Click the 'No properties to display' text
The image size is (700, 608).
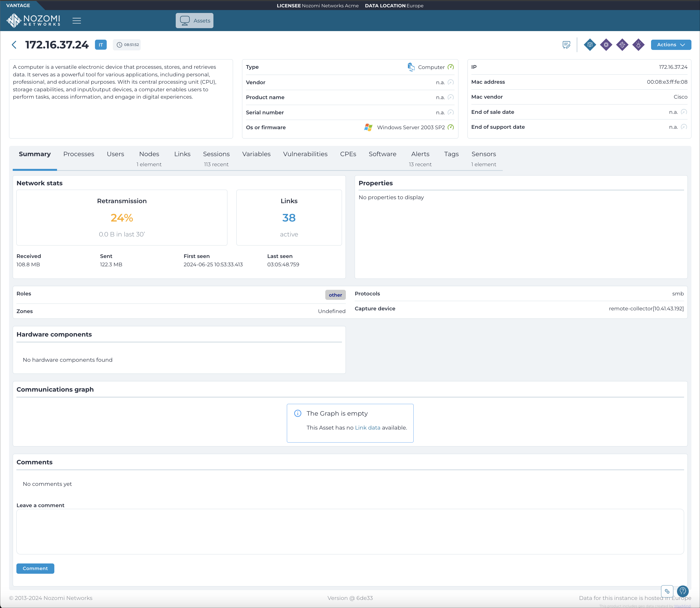click(391, 197)
